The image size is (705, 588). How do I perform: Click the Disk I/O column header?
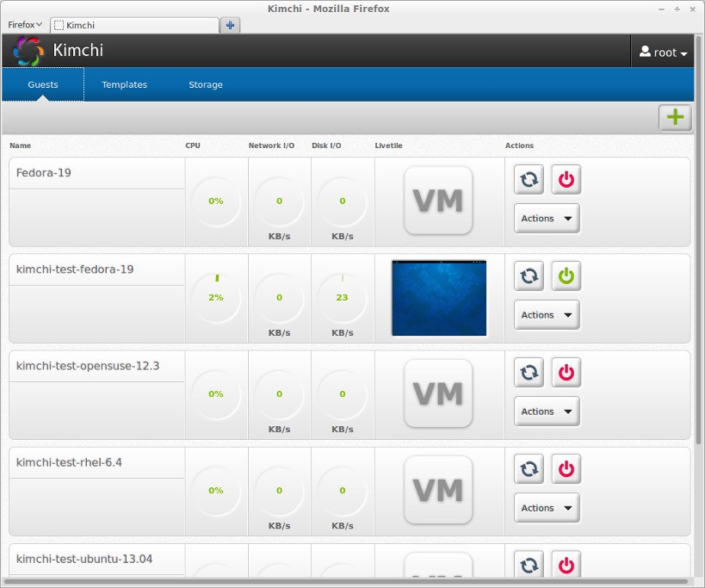(x=326, y=145)
